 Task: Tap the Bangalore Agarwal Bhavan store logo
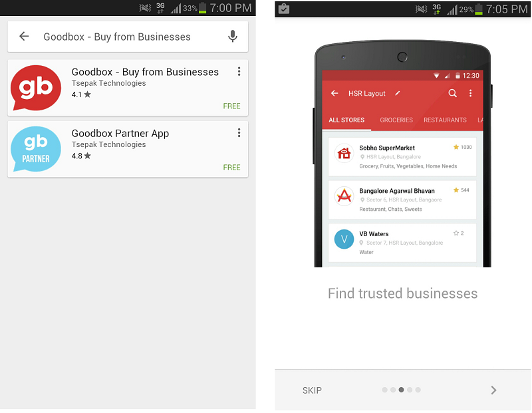pos(344,196)
